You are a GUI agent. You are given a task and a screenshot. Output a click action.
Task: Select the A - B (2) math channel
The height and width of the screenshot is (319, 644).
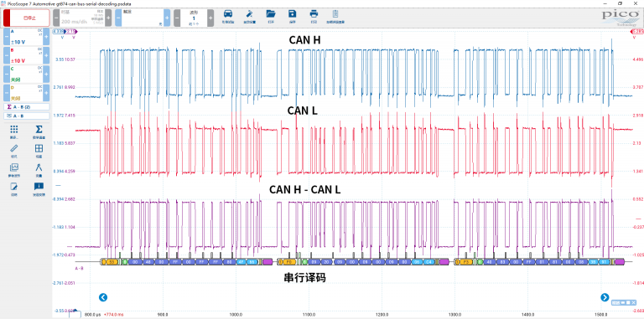click(x=26, y=107)
